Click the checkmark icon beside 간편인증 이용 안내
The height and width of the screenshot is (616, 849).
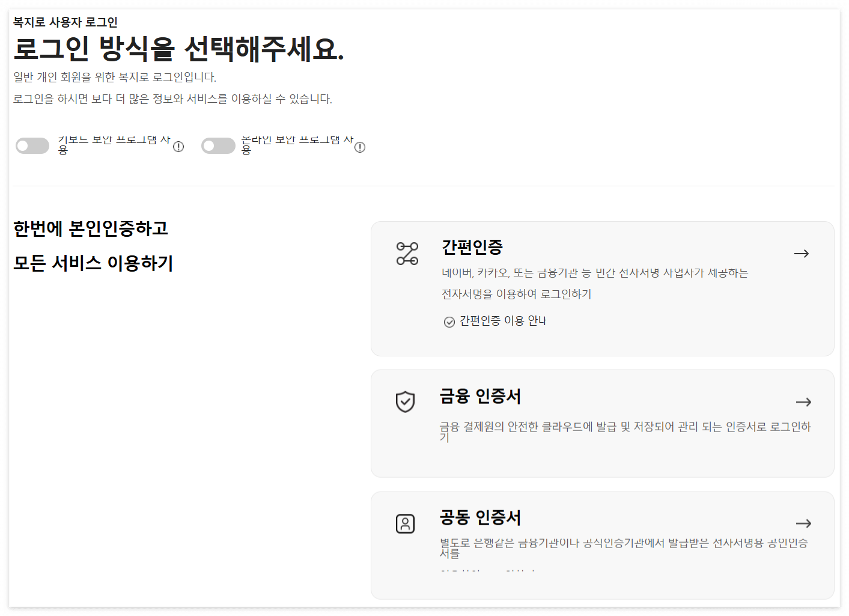tap(449, 322)
